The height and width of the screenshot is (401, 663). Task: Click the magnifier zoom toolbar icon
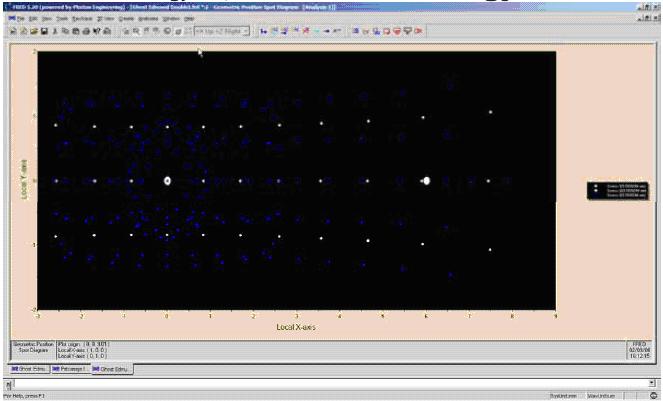(x=135, y=31)
